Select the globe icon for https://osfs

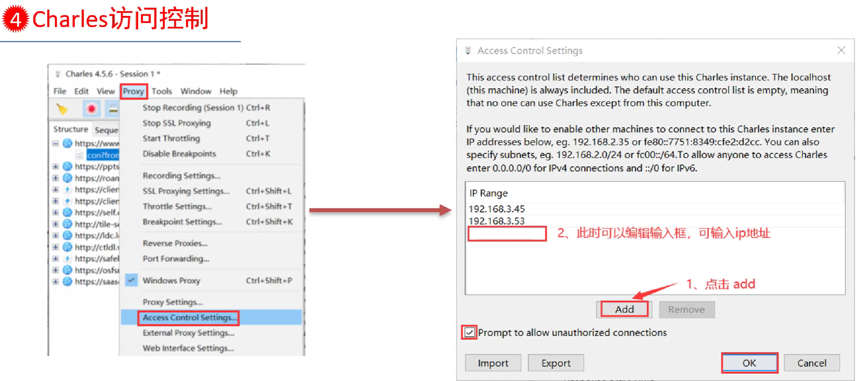(68, 270)
